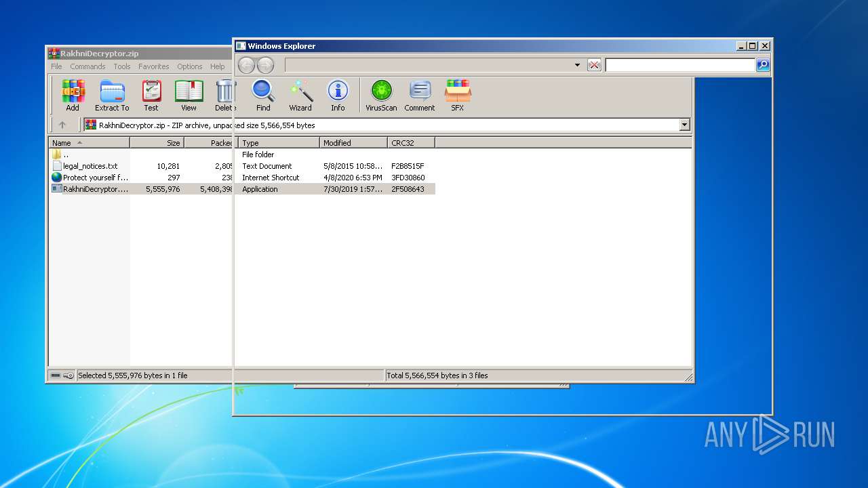Click the SFX archive icon
868x488 pixels.
[458, 95]
